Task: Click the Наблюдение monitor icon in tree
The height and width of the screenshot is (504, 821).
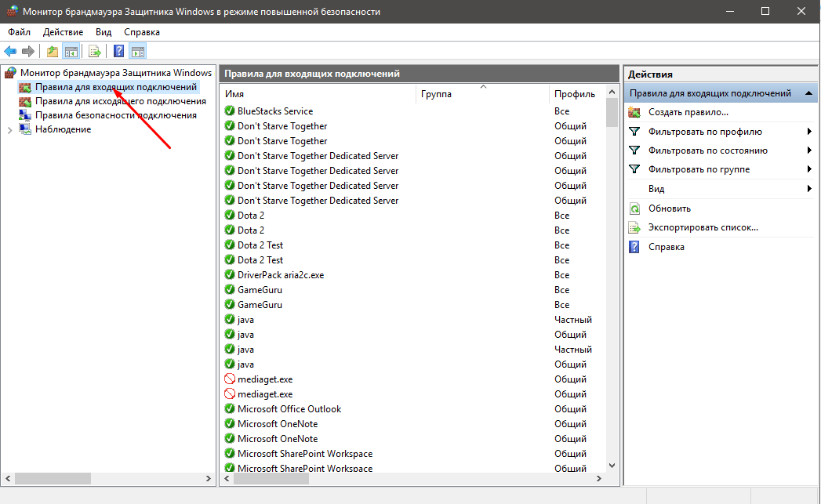Action: (25, 129)
